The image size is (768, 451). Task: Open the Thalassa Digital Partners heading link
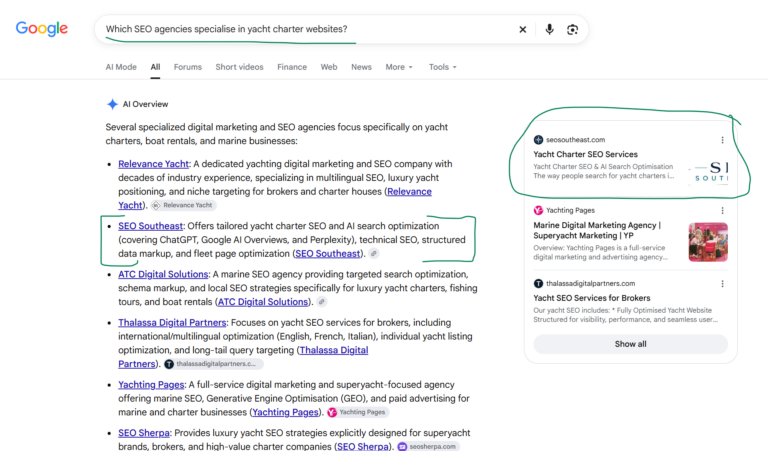pos(172,323)
